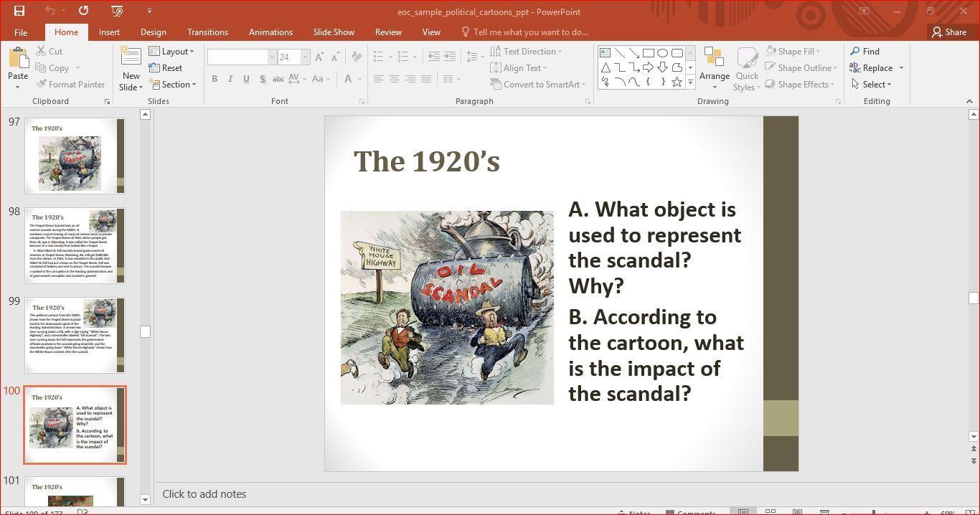Switch to the Review tab

[388, 32]
